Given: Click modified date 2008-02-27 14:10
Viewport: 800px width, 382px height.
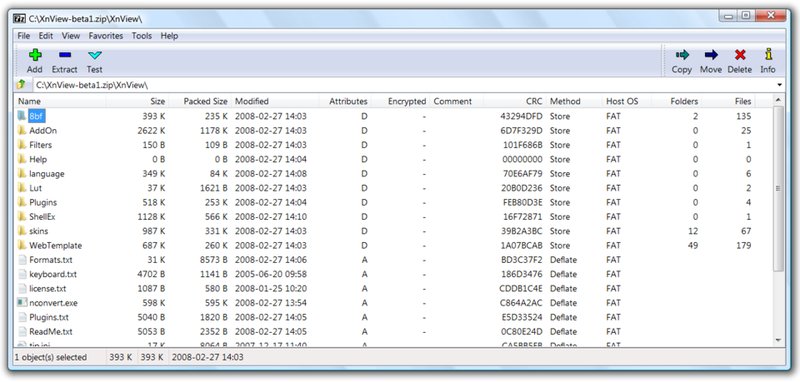Looking at the screenshot, I should click(x=271, y=216).
